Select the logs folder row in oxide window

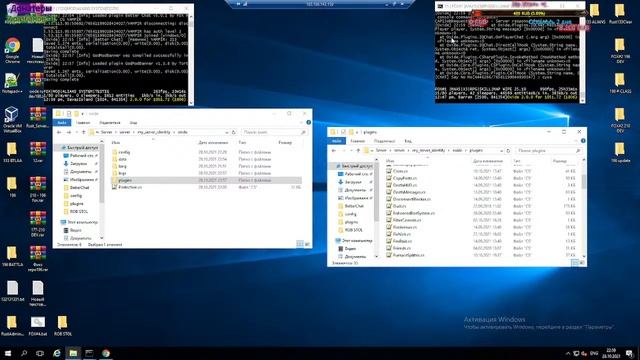click(x=206, y=173)
